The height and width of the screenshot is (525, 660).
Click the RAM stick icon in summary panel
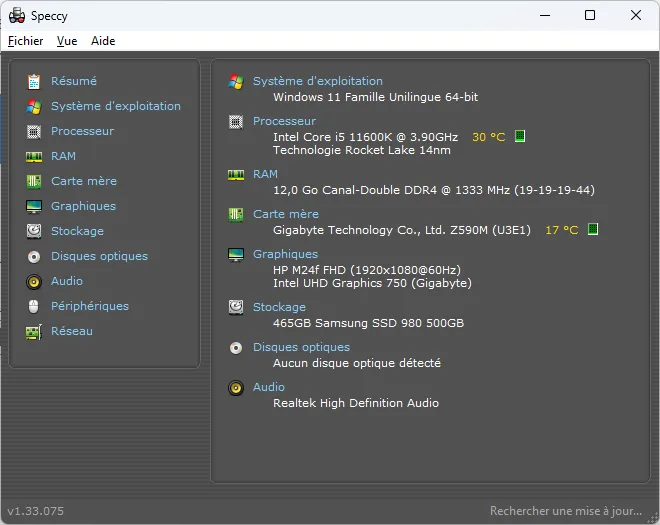point(236,175)
